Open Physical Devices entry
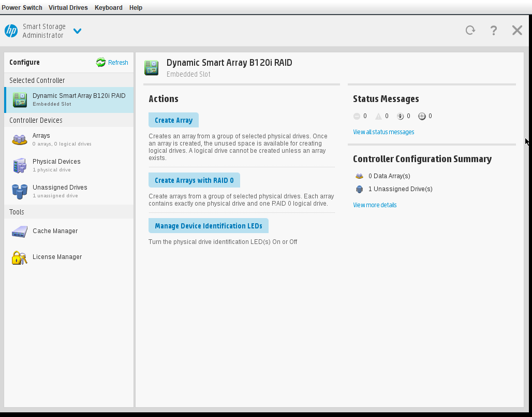 pos(69,165)
